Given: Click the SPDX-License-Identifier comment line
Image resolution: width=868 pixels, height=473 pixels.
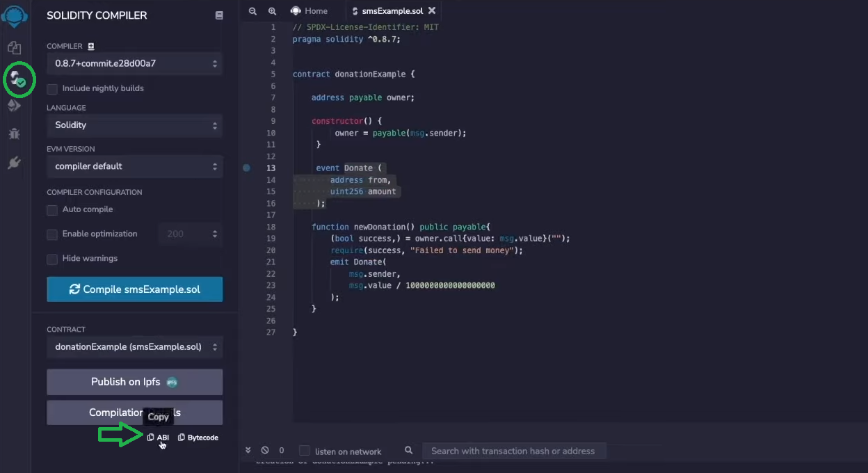Looking at the screenshot, I should click(x=365, y=27).
